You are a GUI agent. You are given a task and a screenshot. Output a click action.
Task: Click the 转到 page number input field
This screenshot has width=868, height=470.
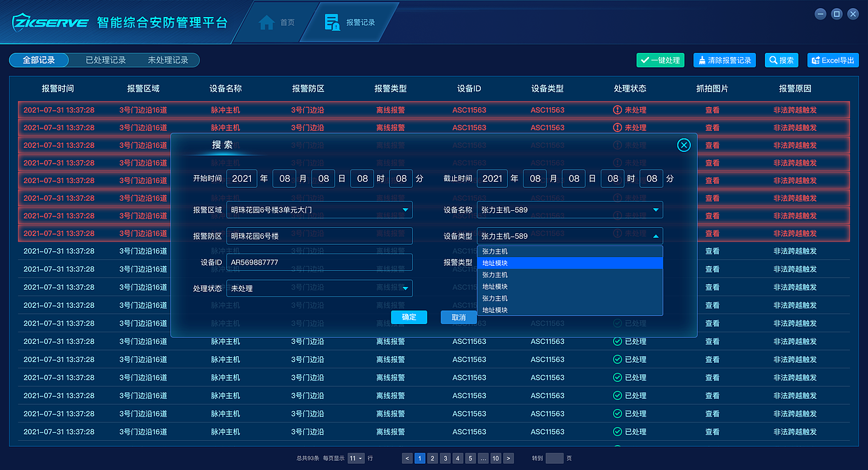(555, 458)
